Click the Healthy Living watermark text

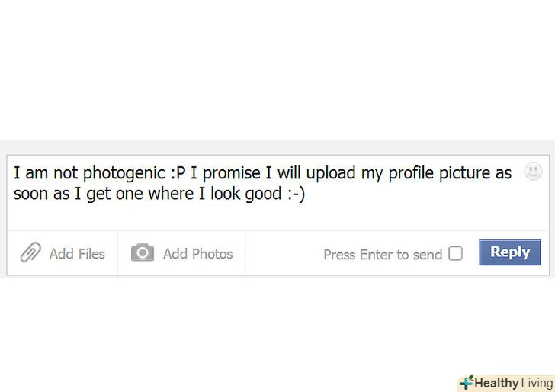[514, 383]
